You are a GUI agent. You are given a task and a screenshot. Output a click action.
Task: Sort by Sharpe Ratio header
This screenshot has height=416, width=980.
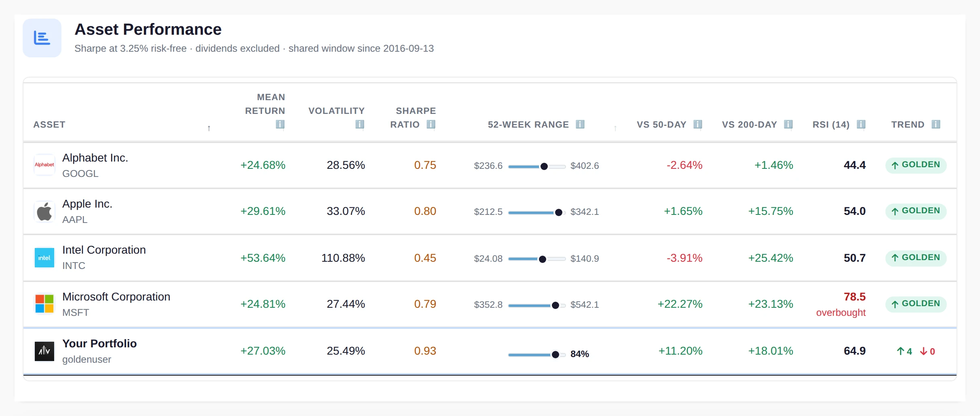[x=413, y=118]
